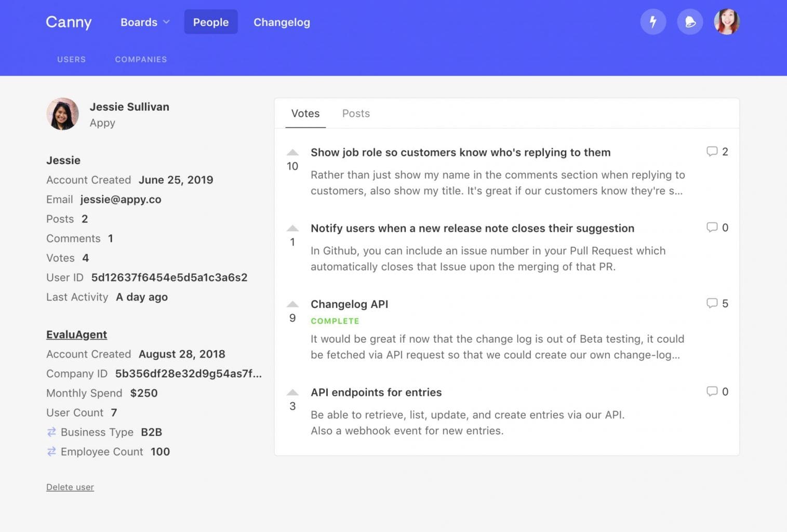
Task: Open notifications via the bell icon
Action: (x=690, y=22)
